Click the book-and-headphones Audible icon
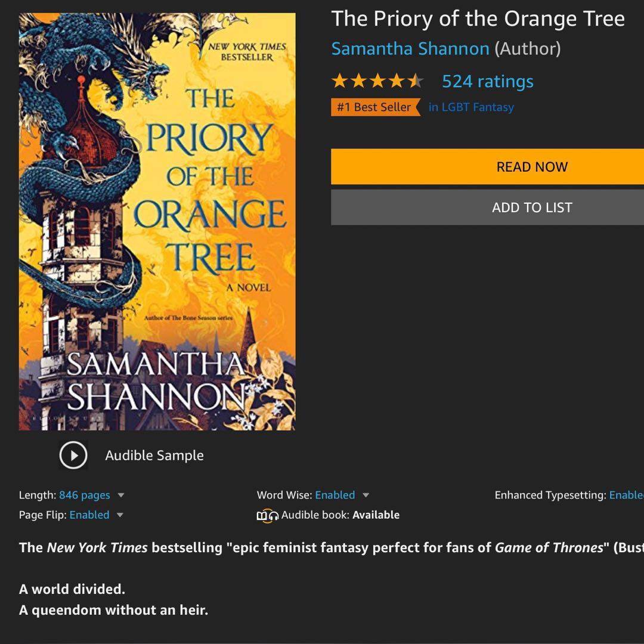The width and height of the screenshot is (644, 644). tap(268, 516)
